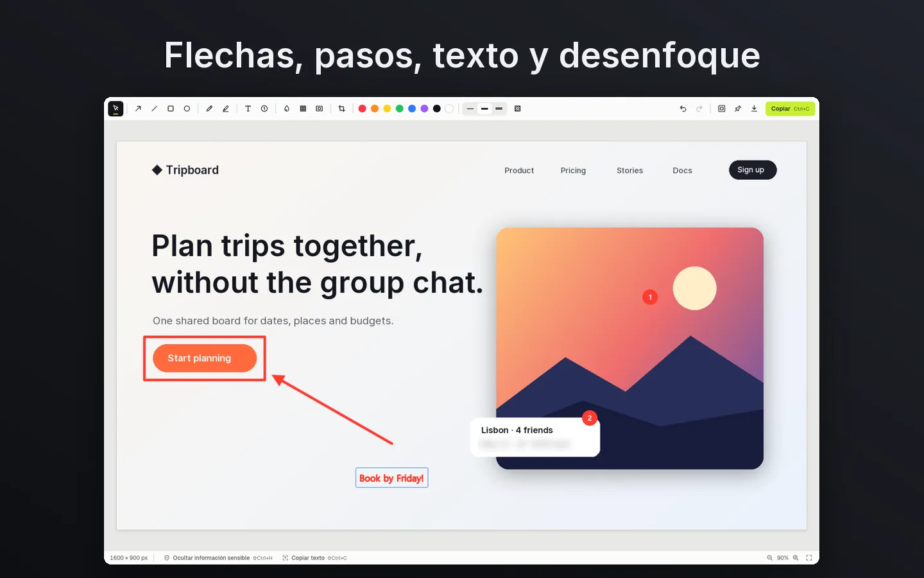Undo the last annotation
924x578 pixels.
tap(683, 109)
